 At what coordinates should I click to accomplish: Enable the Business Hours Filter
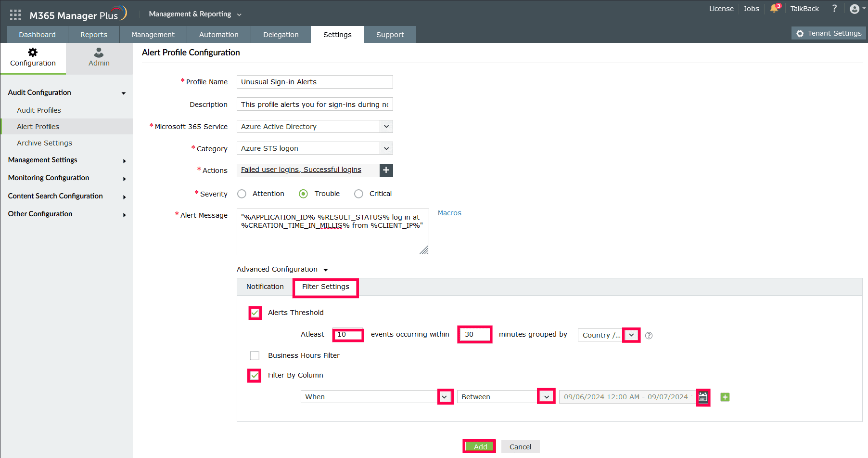pyautogui.click(x=255, y=355)
